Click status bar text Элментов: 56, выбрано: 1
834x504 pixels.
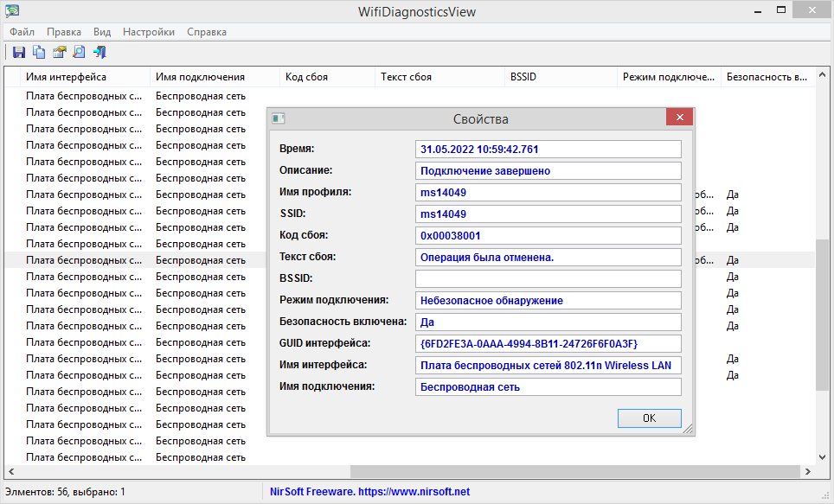tap(65, 492)
